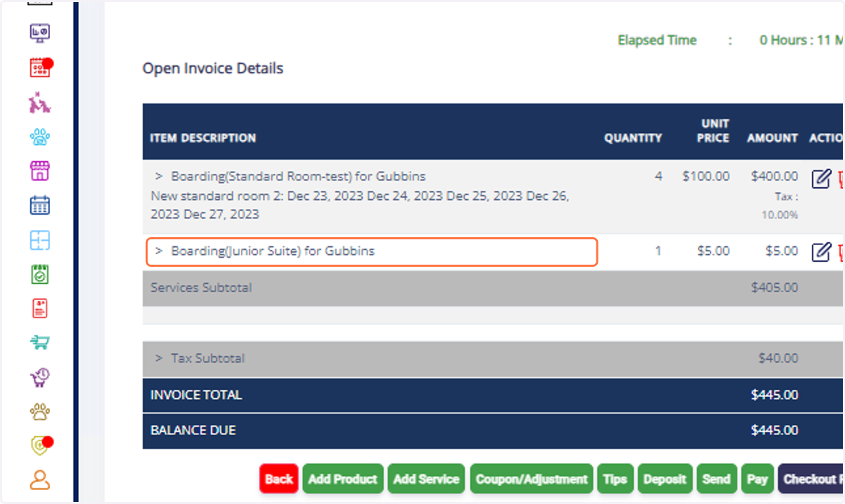Image resolution: width=845 pixels, height=504 pixels.
Task: Click the tan paw print icon
Action: [x=40, y=411]
